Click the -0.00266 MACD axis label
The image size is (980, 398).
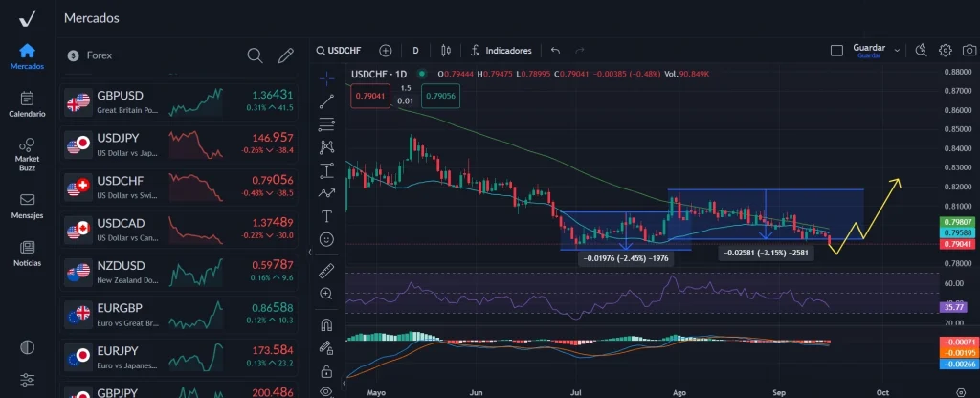coord(957,365)
